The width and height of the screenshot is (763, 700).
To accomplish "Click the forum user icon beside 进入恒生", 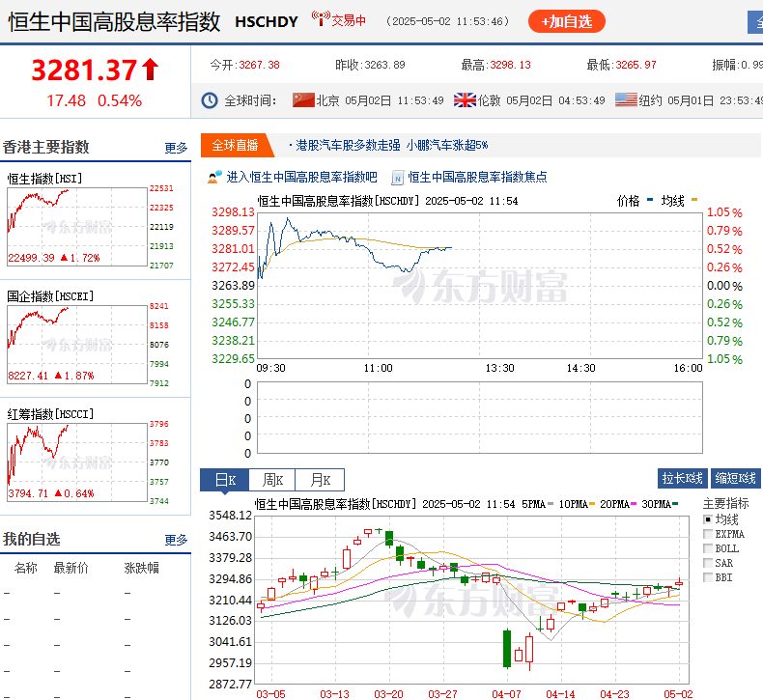I will pyautogui.click(x=214, y=177).
